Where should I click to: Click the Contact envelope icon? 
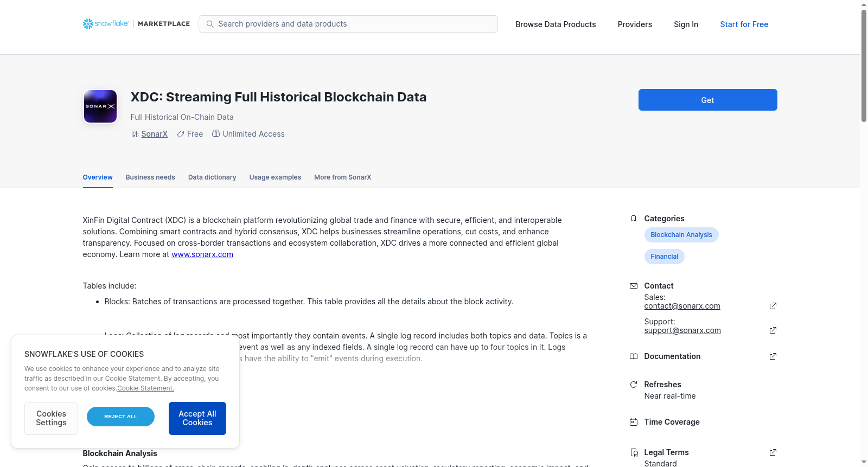(634, 286)
